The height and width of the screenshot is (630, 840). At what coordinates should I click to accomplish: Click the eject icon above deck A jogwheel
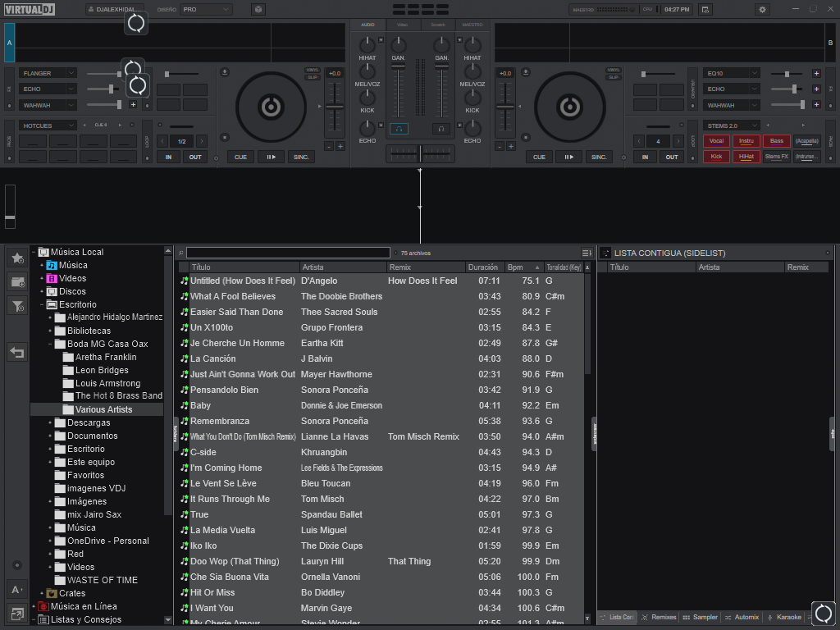click(225, 72)
